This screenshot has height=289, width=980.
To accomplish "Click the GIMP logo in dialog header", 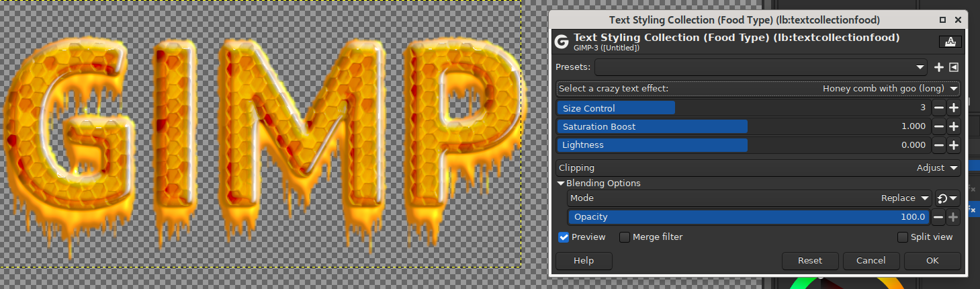I will tap(562, 42).
